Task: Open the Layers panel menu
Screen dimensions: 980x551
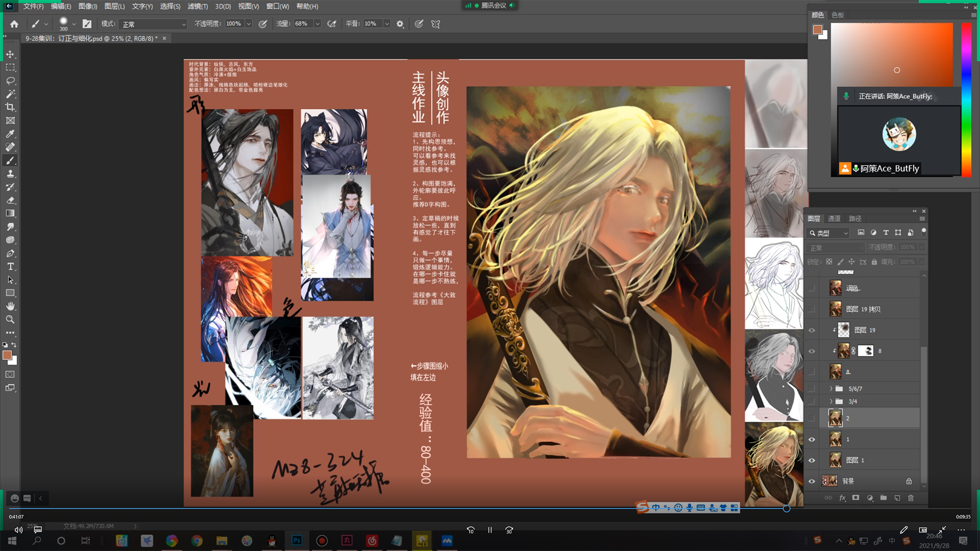Action: [922, 219]
